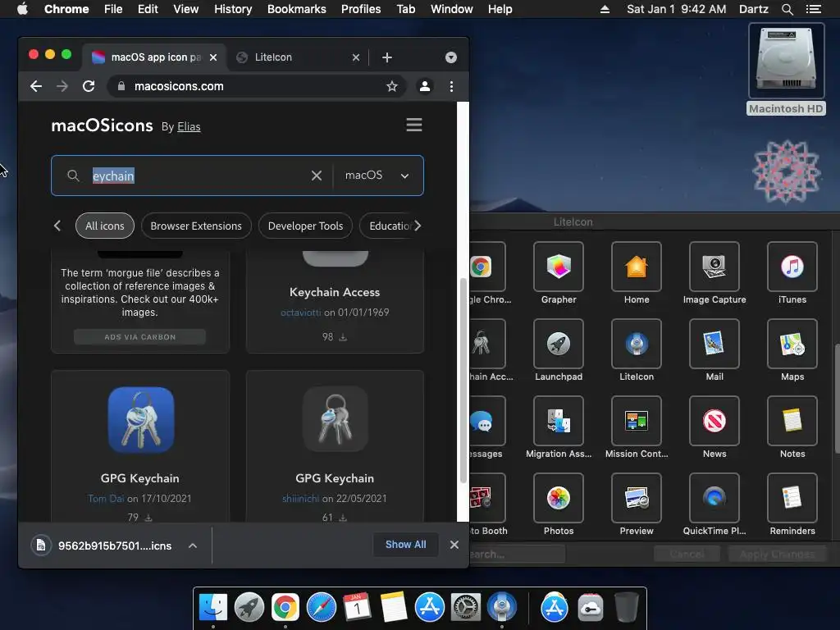Select the Image Capture icon in LiteIcon

click(714, 267)
